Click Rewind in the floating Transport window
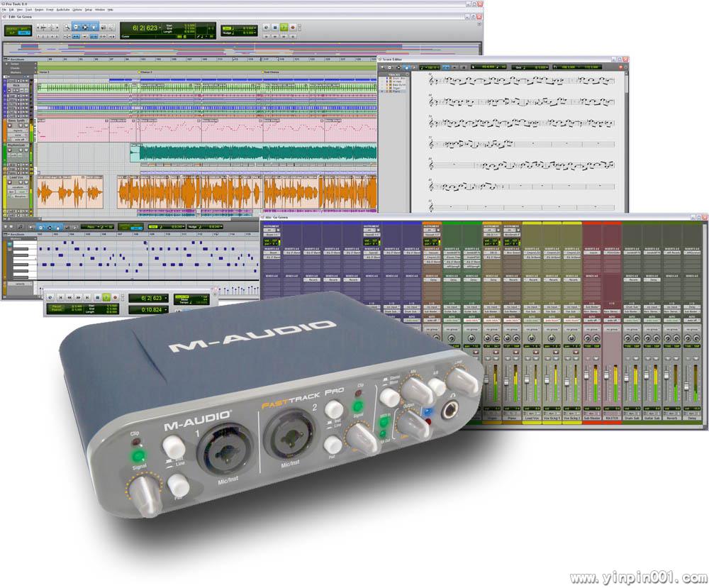709x588 pixels. pos(70,297)
